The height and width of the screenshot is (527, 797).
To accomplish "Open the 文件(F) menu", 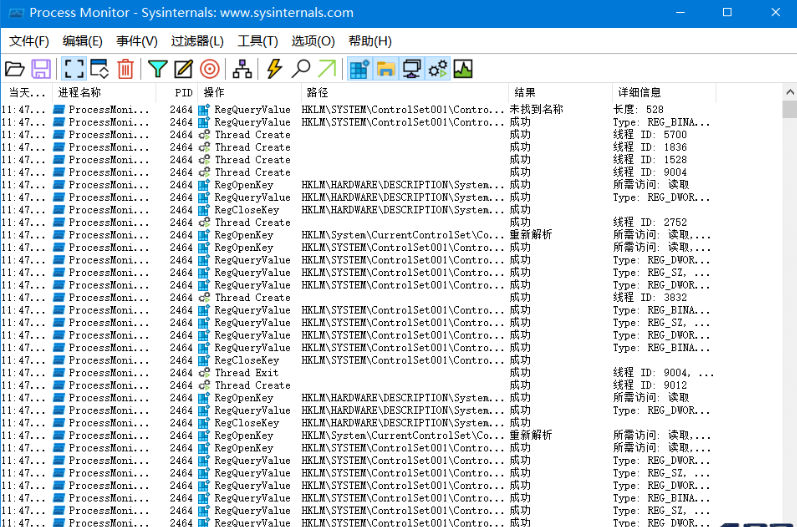I will tap(29, 41).
